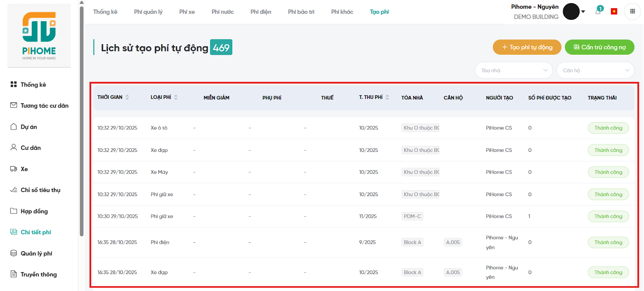Image resolution: width=644 pixels, height=291 pixels.
Task: Click the Tạo phí tự động button
Action: (526, 47)
